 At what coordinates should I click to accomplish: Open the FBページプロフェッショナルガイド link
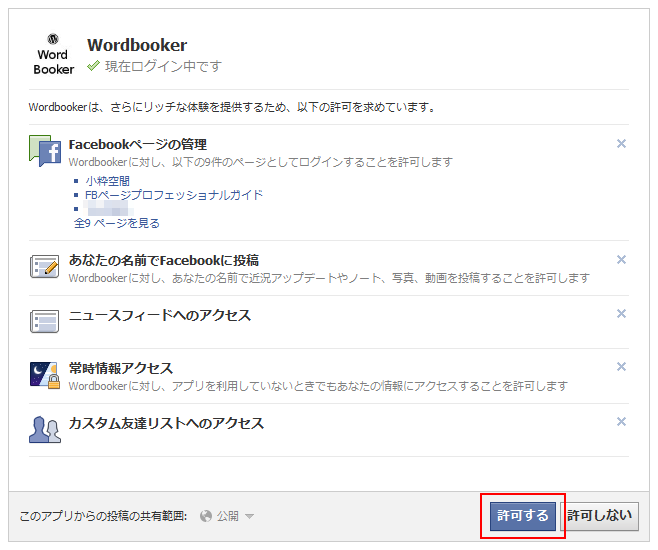(174, 195)
